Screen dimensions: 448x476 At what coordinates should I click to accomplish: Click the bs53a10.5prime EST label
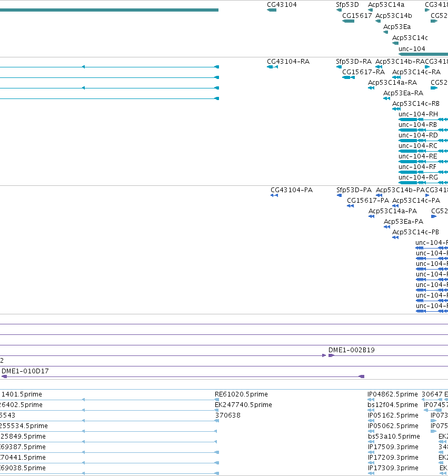(x=394, y=436)
